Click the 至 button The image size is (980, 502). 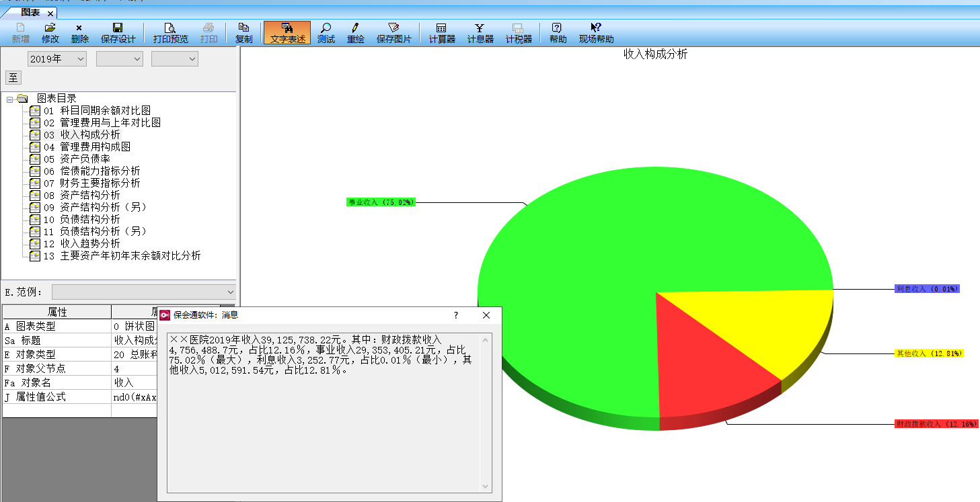(13, 77)
